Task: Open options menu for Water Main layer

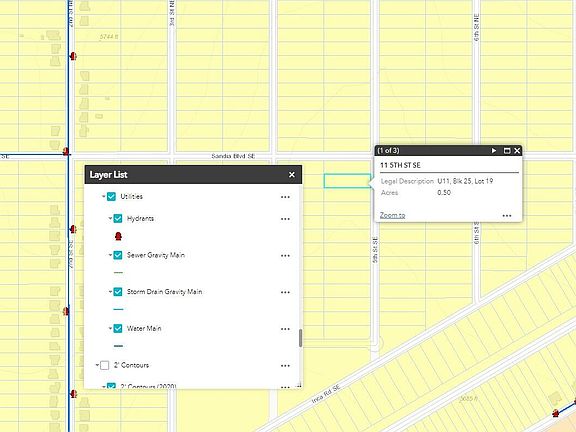Action: [285, 329]
